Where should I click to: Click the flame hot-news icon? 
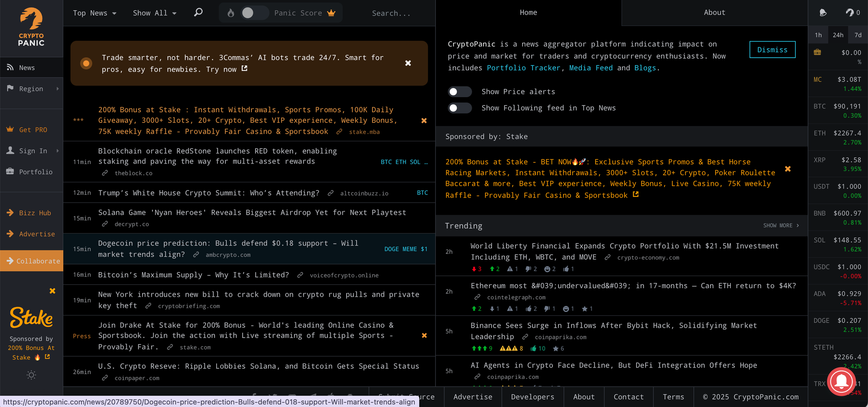(x=231, y=13)
